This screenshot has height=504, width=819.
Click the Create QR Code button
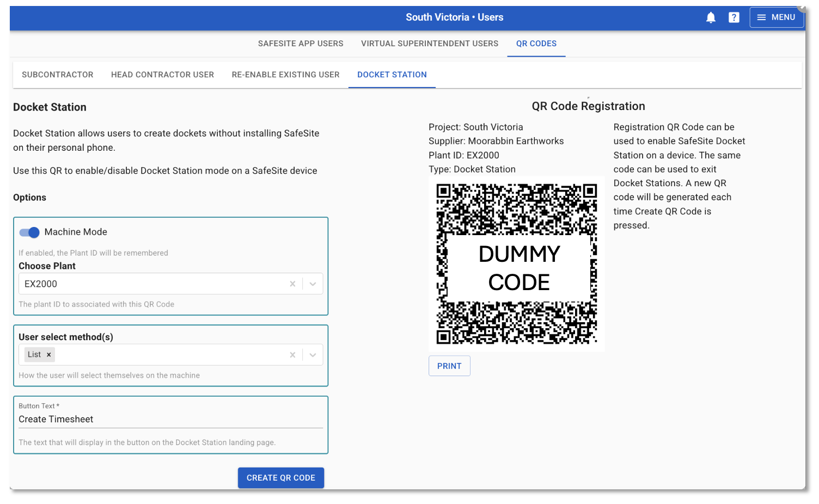click(x=281, y=478)
